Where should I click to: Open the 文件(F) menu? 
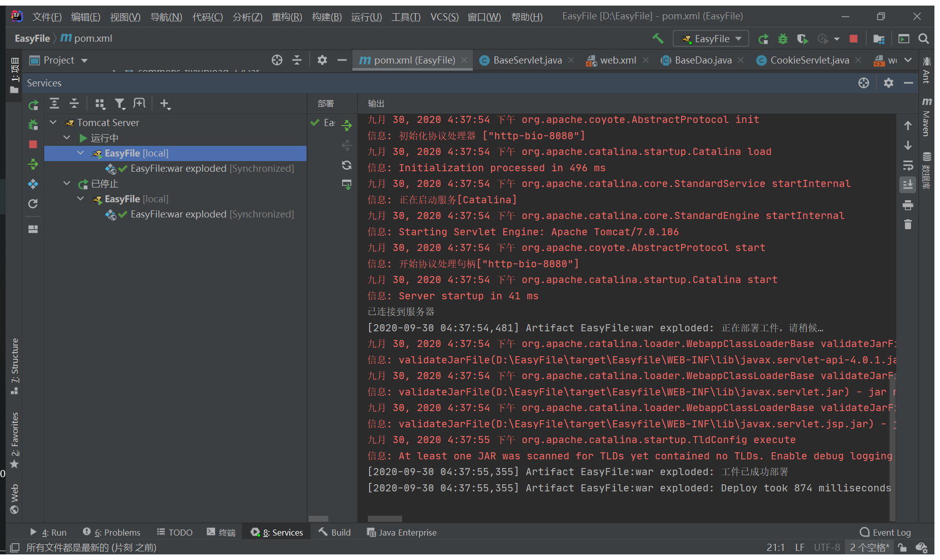(47, 17)
